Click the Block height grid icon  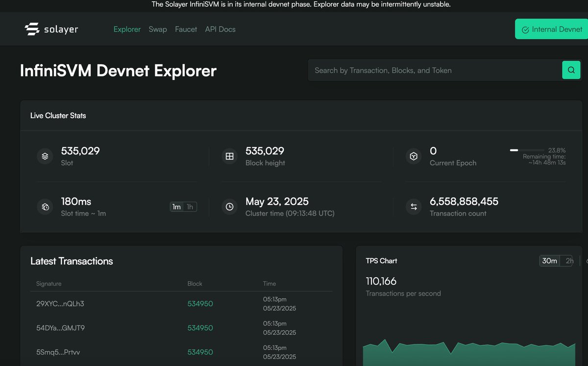click(229, 156)
